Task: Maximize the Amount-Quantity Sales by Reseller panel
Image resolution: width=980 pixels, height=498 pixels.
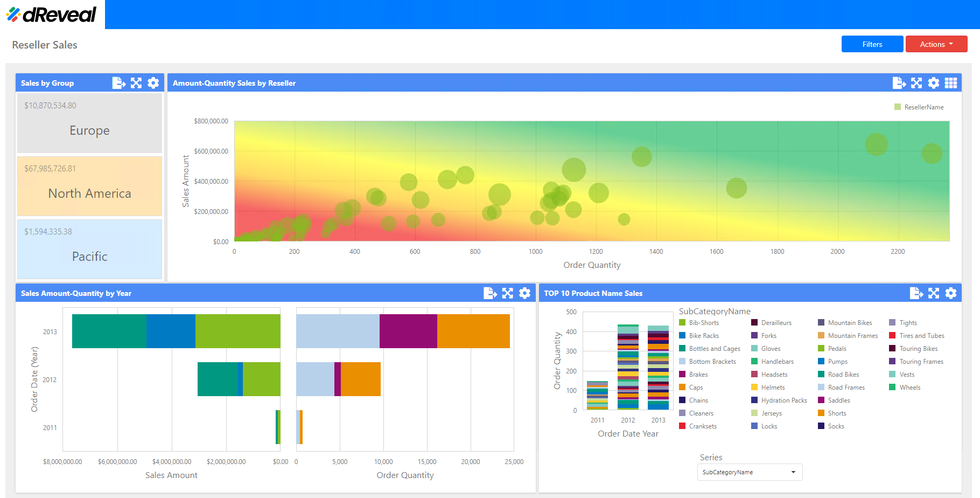Action: (x=917, y=82)
